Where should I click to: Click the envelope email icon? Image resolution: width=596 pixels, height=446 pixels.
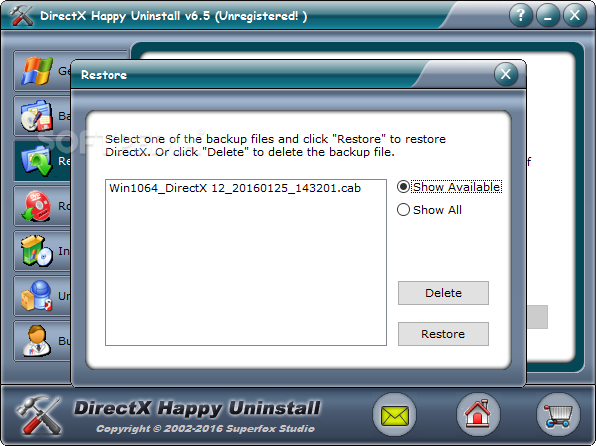395,415
